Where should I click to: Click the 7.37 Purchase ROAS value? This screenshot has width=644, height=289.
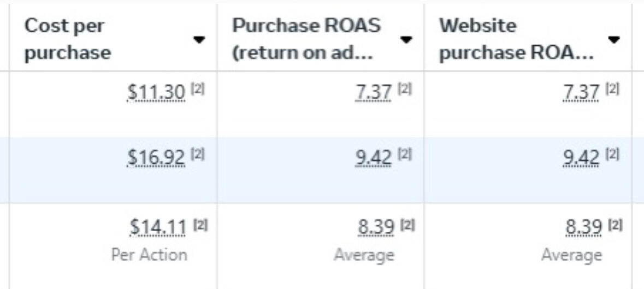point(374,92)
